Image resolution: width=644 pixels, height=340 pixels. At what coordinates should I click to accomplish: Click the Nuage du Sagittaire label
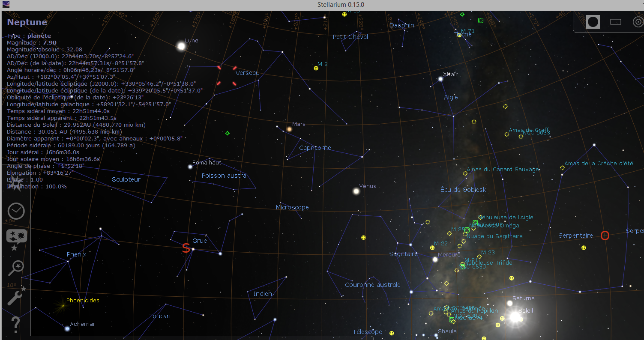tap(494, 236)
